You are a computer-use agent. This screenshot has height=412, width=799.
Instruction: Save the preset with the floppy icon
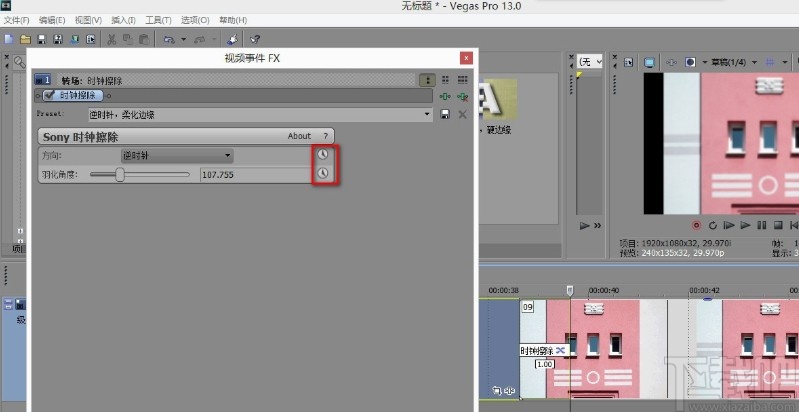445,115
